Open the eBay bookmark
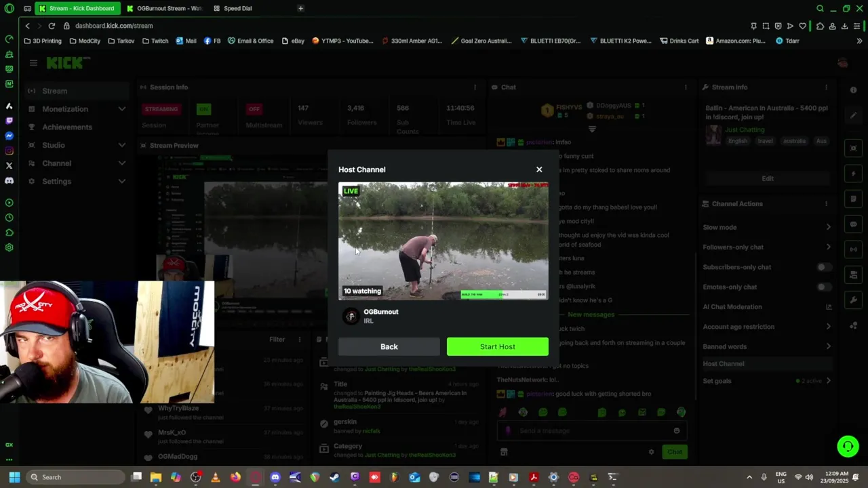 coord(293,41)
